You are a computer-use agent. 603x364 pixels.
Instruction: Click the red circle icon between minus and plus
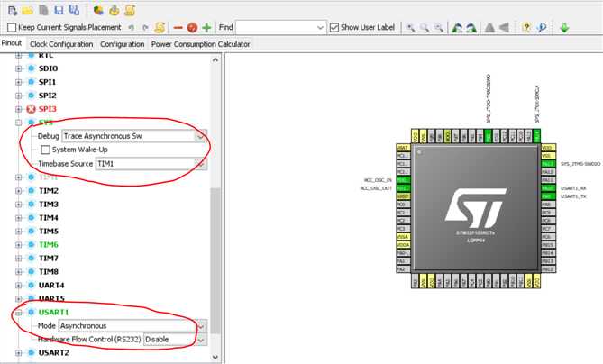pos(192,28)
